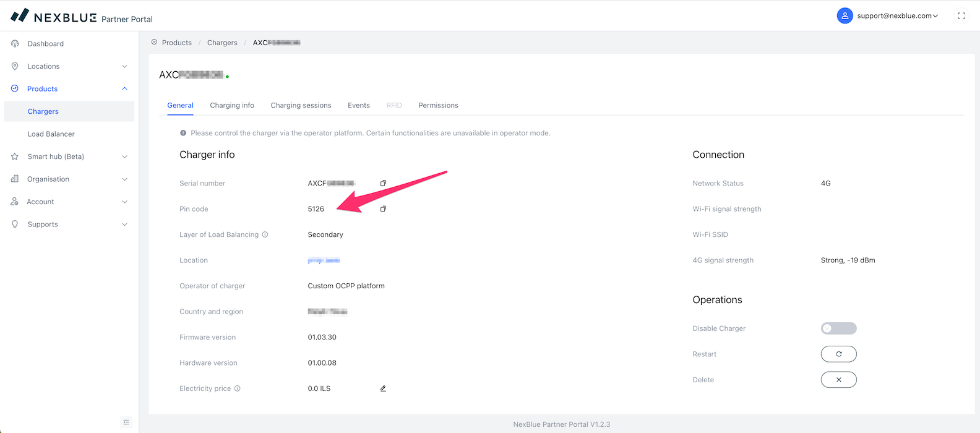Click the Layer of Load Balancing info icon

tap(265, 234)
